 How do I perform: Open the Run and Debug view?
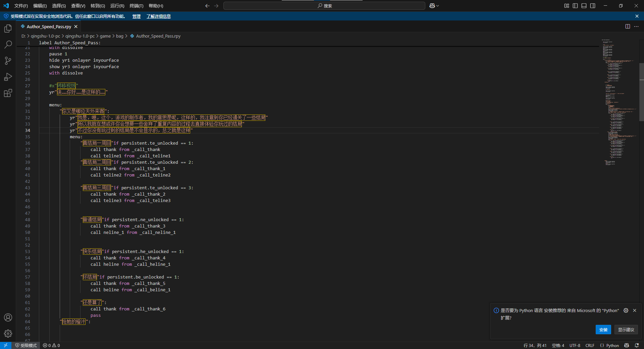point(8,77)
